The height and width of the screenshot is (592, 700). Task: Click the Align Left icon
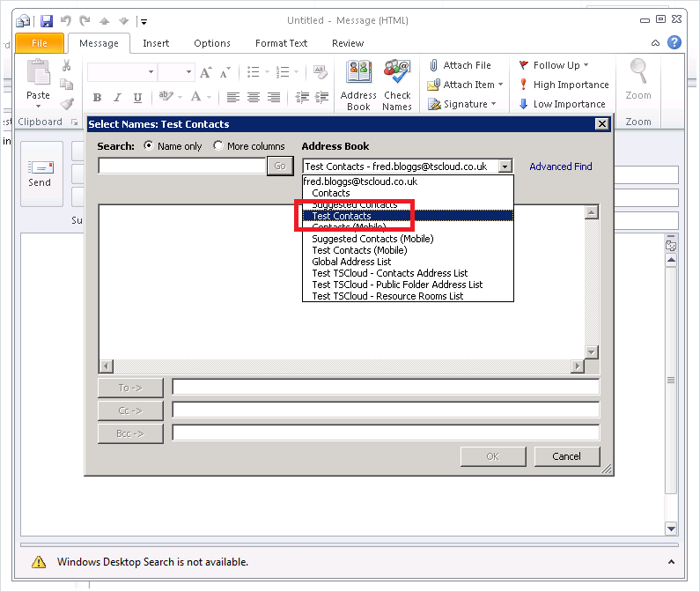click(x=233, y=97)
